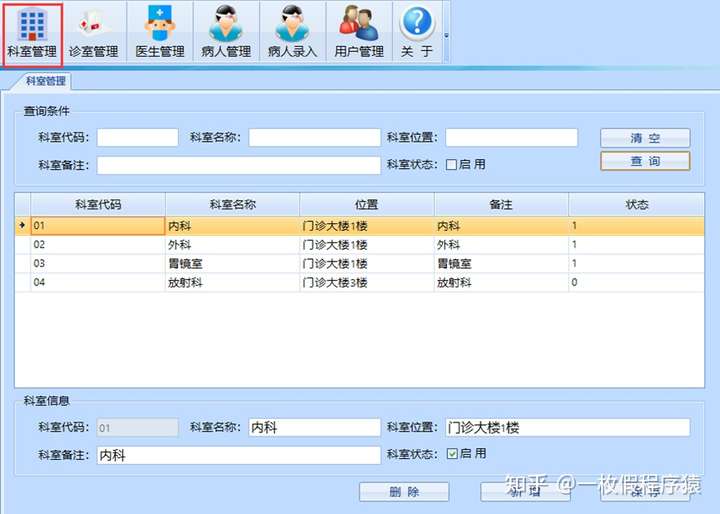Open the 病人管理 module icon

pyautogui.click(x=226, y=33)
